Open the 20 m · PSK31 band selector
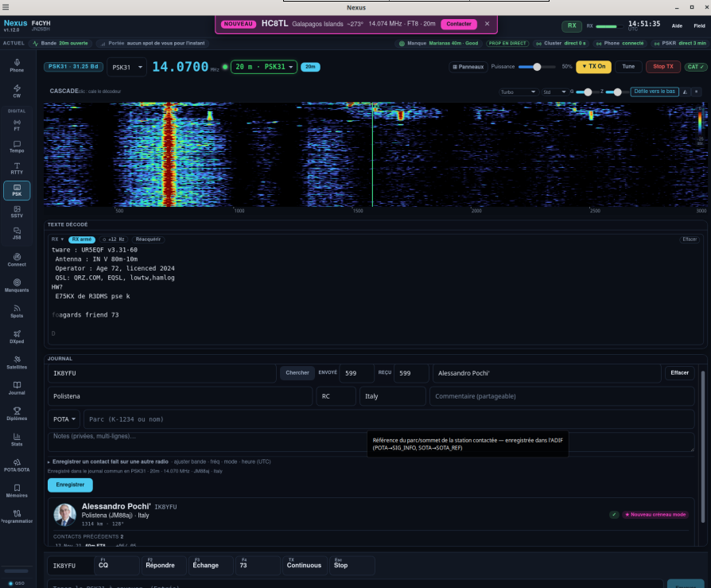The height and width of the screenshot is (588, 711). point(264,67)
